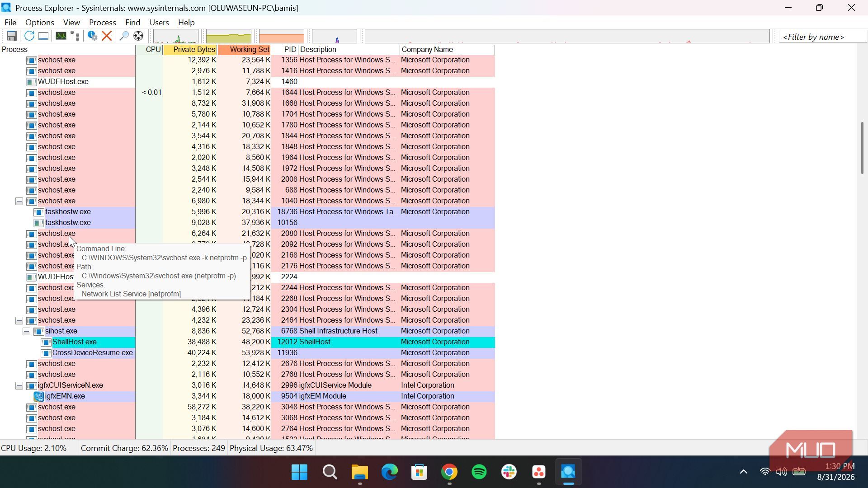The height and width of the screenshot is (488, 868).
Task: Click the vertical scrollbar thumb
Action: [x=862, y=148]
